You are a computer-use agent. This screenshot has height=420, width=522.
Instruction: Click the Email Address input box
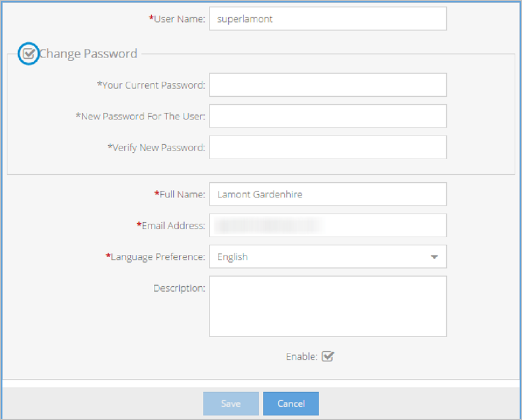coord(327,225)
